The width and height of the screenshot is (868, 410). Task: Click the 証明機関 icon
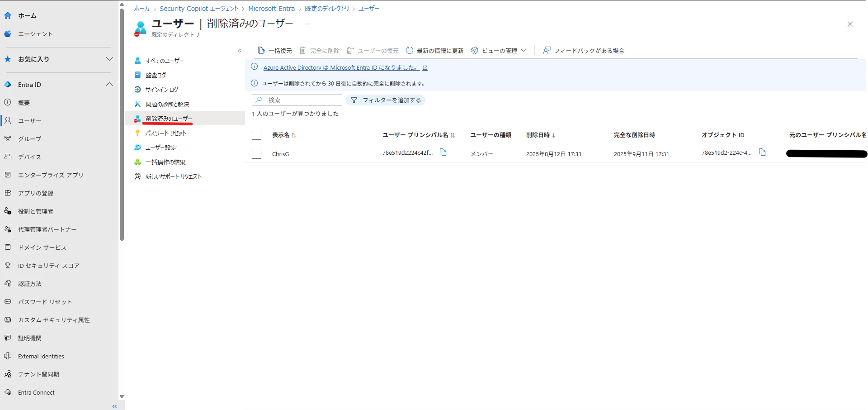coord(8,338)
